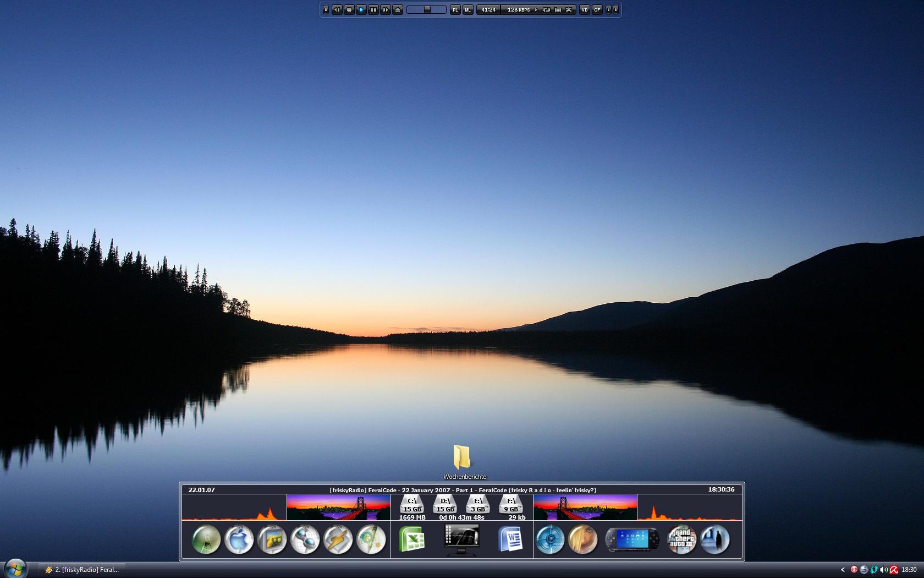Toggle the PL playlist window button

[x=455, y=10]
